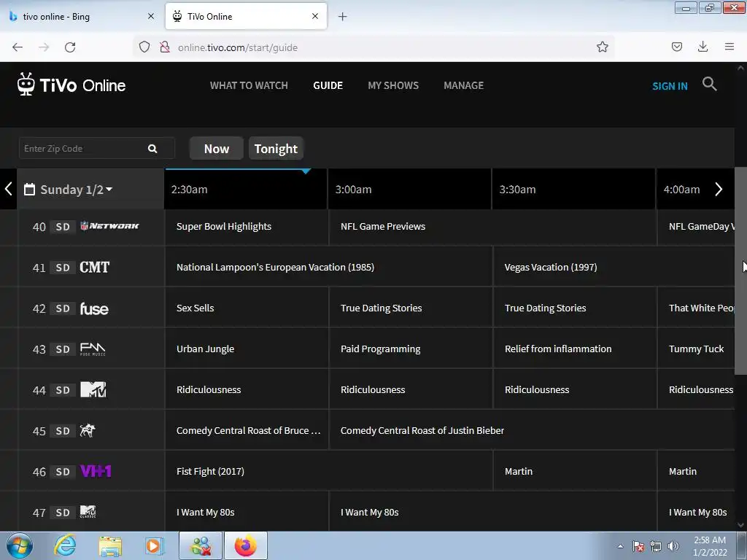
Task: Open the search magnifier in TiVo header
Action: pyautogui.click(x=709, y=85)
